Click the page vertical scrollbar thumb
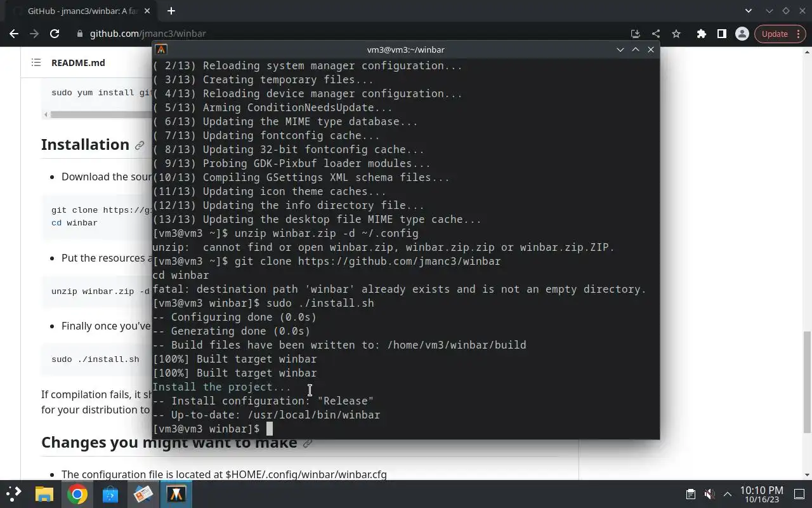This screenshot has width=812, height=508. click(808, 381)
